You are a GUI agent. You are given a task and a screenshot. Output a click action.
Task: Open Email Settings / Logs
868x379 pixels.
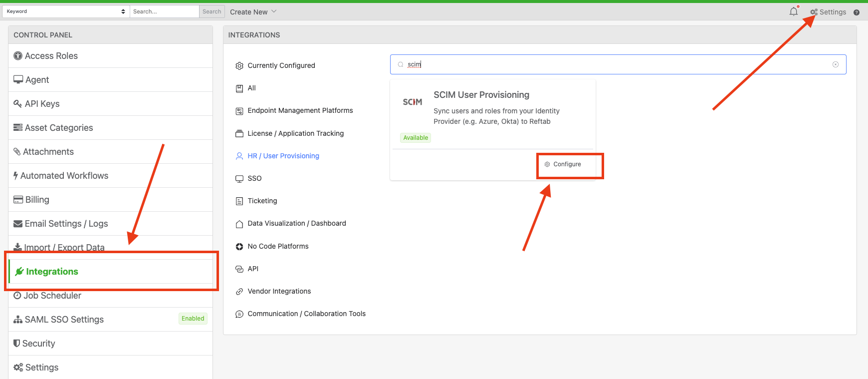[110, 224]
